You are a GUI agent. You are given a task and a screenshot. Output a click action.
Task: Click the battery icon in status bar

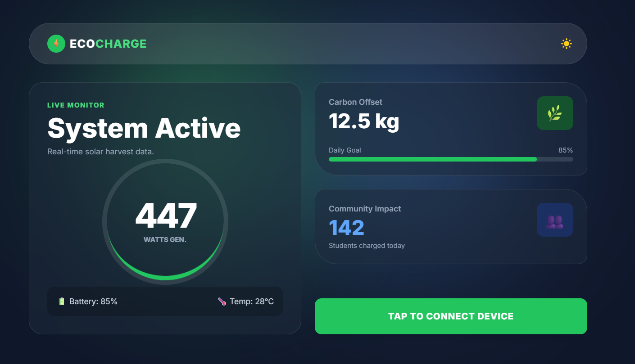pos(62,301)
